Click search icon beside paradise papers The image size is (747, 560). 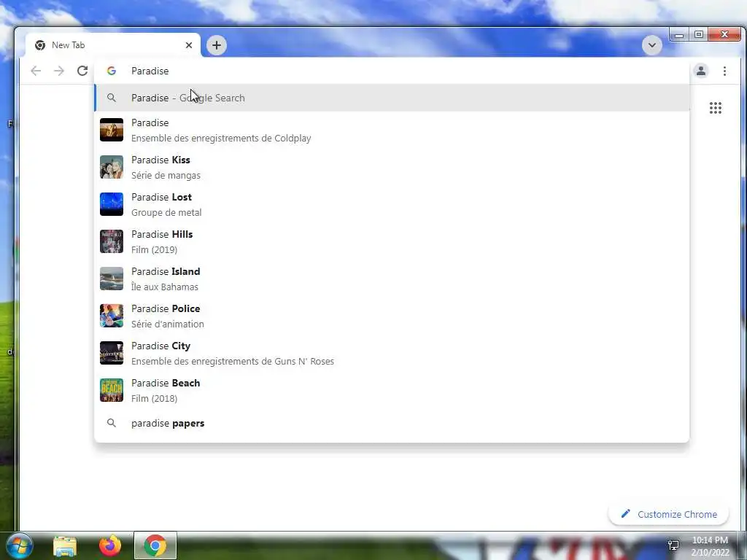pos(112,423)
